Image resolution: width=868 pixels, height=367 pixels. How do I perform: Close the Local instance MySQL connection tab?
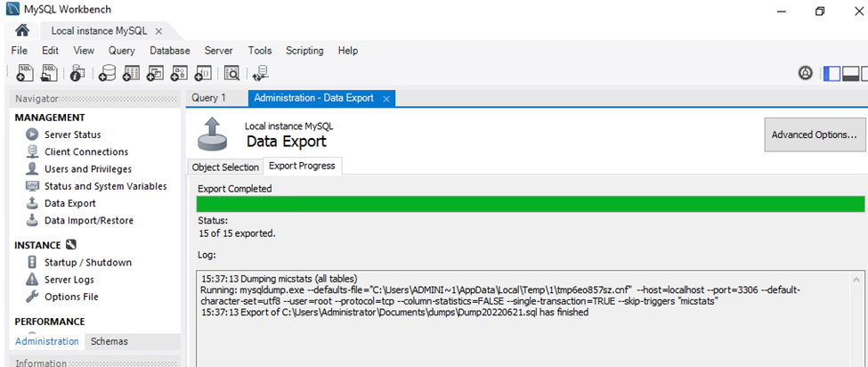(158, 31)
